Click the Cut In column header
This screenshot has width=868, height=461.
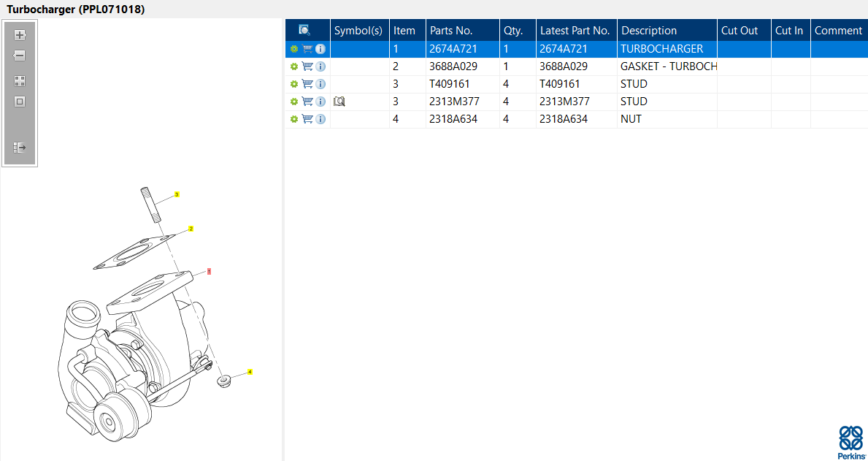tap(789, 31)
